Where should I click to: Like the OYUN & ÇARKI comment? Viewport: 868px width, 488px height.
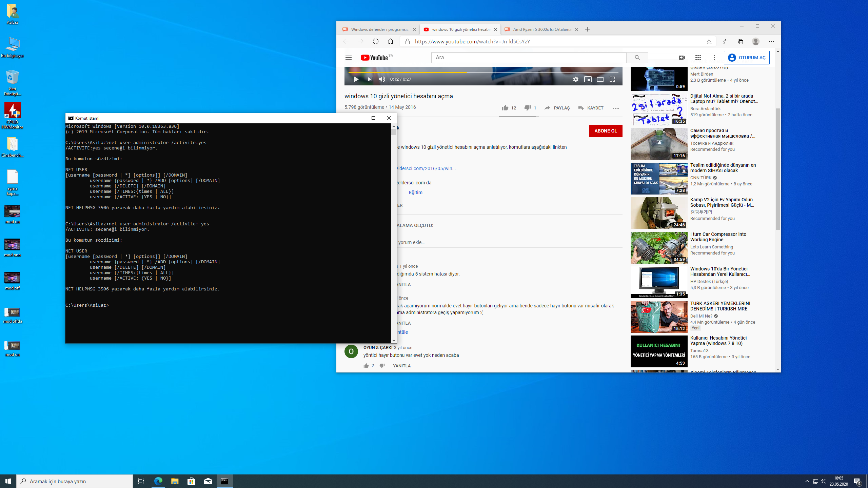point(366,366)
